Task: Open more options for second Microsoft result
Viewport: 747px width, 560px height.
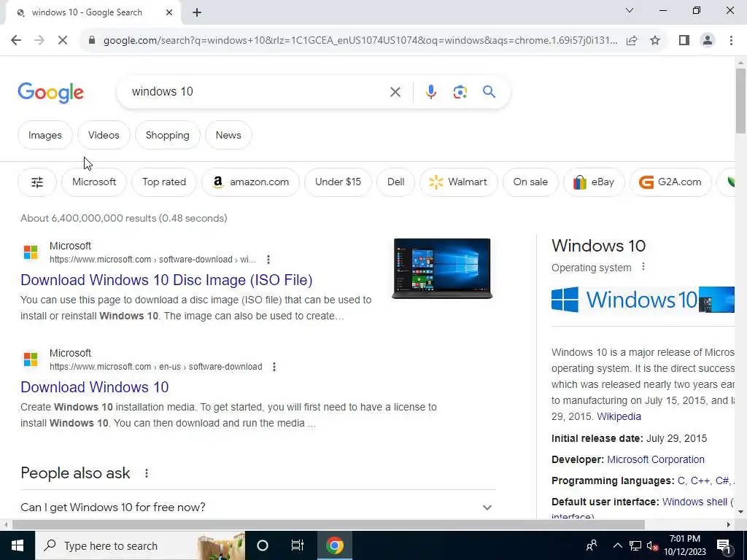Action: pos(274,367)
